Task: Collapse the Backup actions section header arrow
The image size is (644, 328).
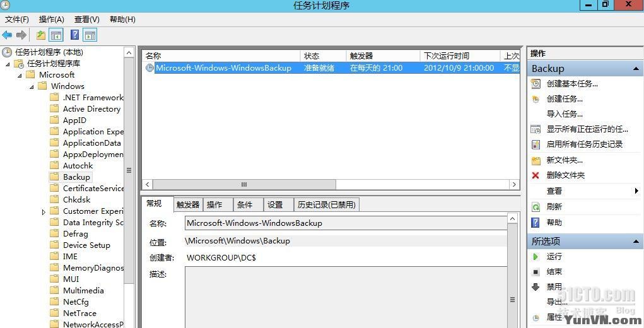Action: point(636,69)
